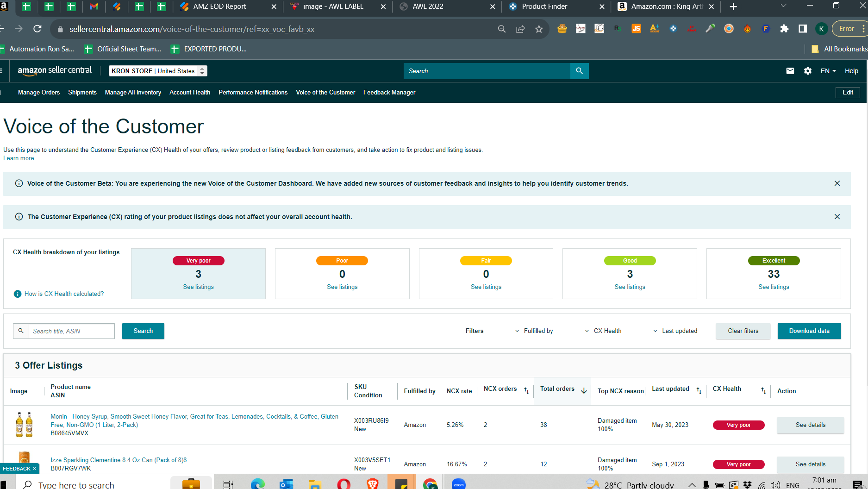Click the Download data button
This screenshot has width=868, height=489.
pyautogui.click(x=809, y=331)
